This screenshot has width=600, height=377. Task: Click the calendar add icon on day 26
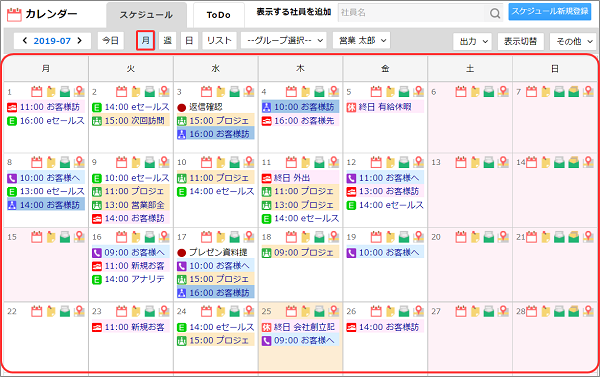point(376,311)
